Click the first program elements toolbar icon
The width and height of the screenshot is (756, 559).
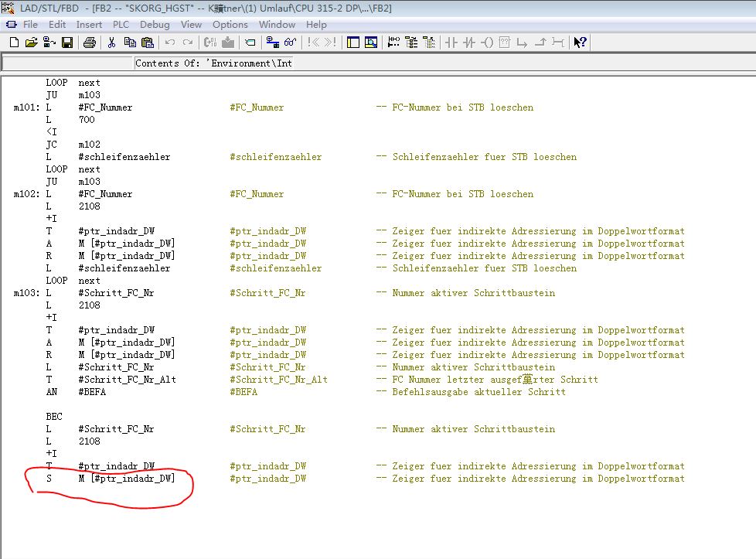pyautogui.click(x=393, y=43)
